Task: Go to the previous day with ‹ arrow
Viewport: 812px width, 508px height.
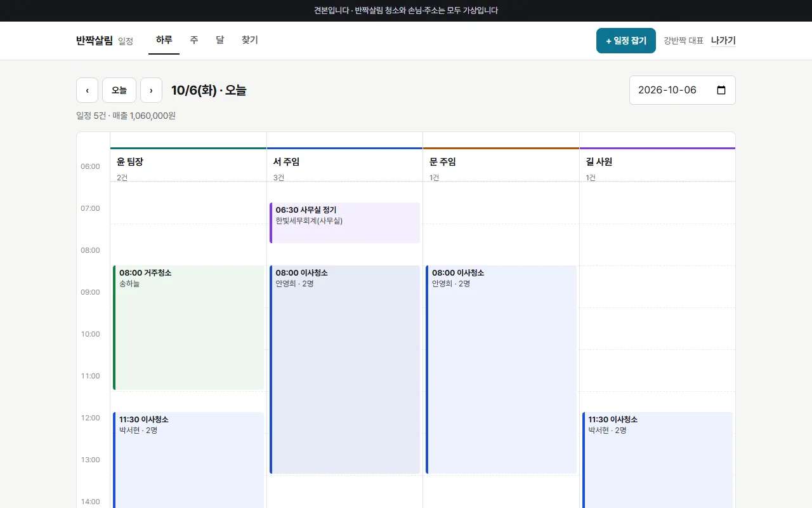Action: click(87, 90)
